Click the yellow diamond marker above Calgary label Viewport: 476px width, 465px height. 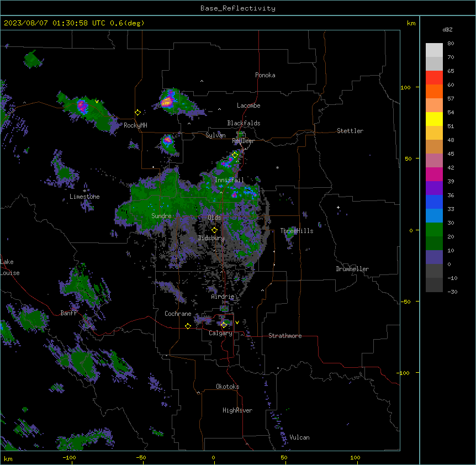coord(224,325)
